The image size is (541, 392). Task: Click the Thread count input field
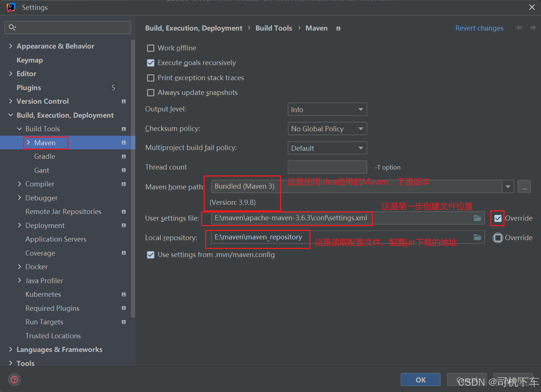[327, 167]
